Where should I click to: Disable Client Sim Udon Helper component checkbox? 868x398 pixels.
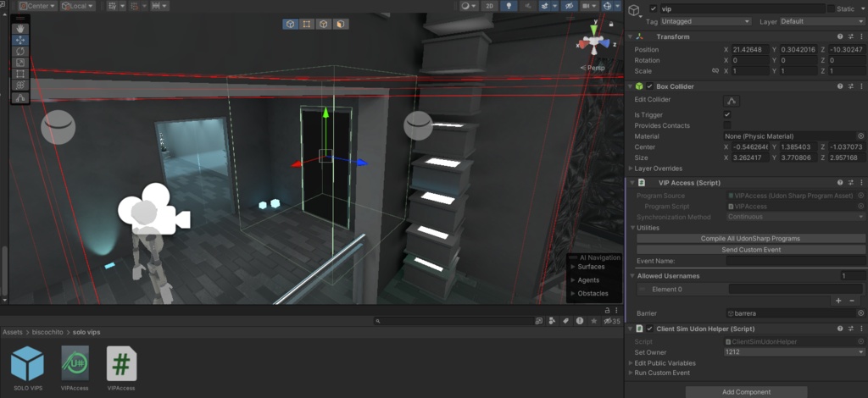click(650, 329)
